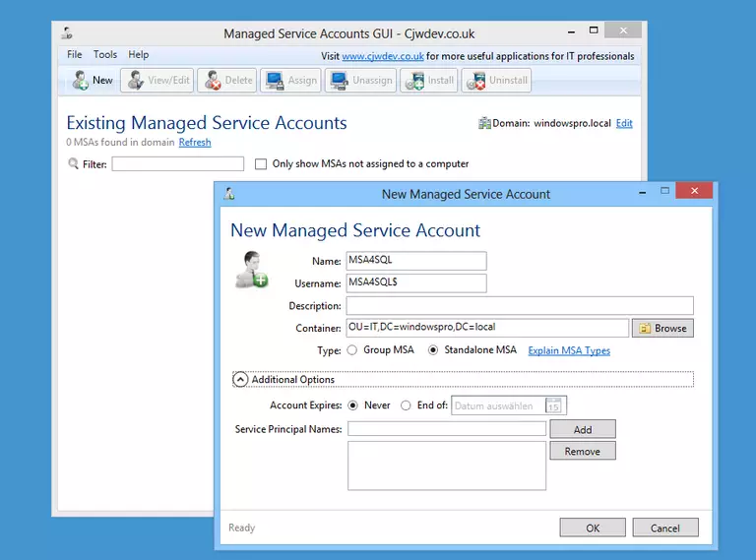756x560 pixels.
Task: Choose the 'End of' expiry option
Action: tap(407, 405)
